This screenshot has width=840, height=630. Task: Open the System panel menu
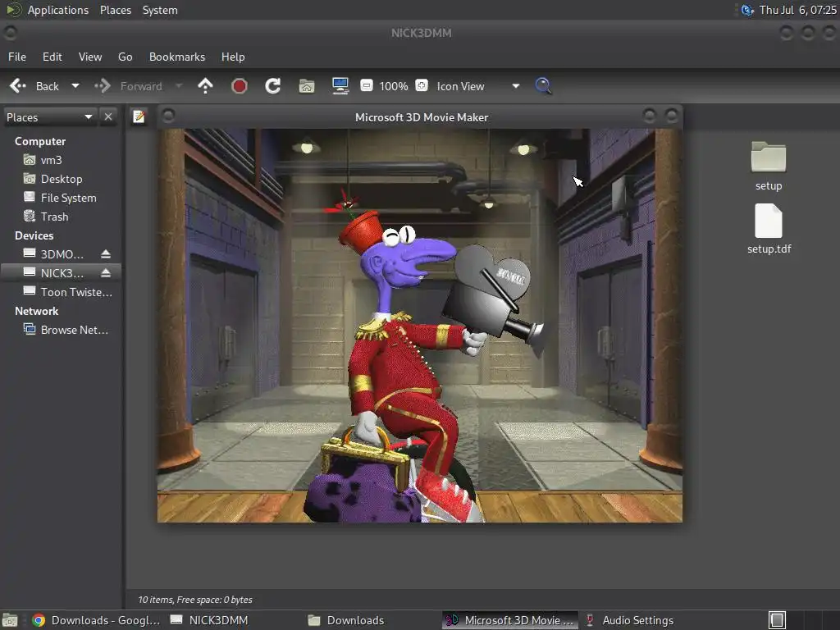pyautogui.click(x=160, y=10)
